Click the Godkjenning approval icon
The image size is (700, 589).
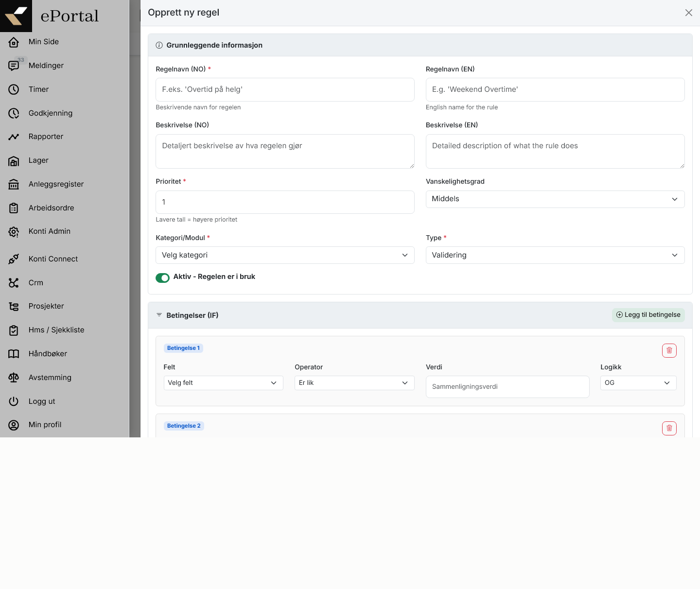point(14,113)
